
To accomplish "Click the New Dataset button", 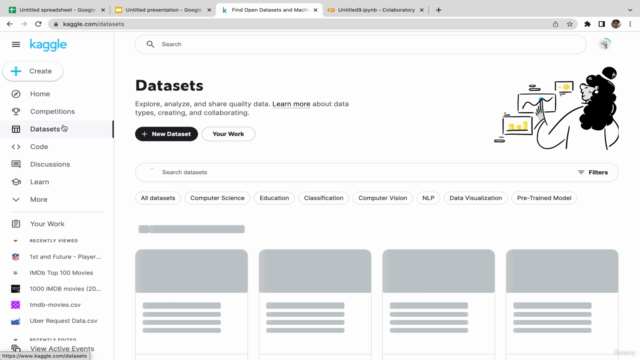I will [167, 134].
